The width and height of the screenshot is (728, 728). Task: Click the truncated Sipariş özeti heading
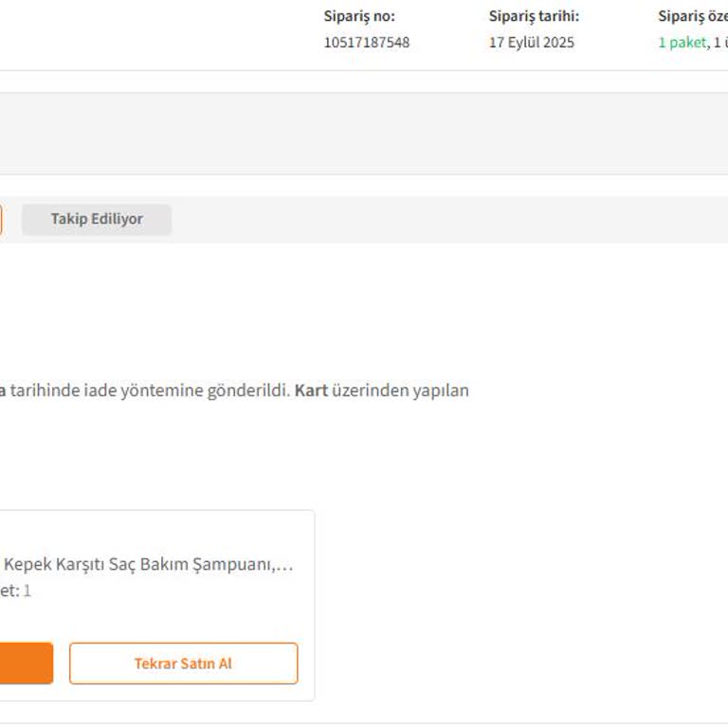[x=692, y=16]
